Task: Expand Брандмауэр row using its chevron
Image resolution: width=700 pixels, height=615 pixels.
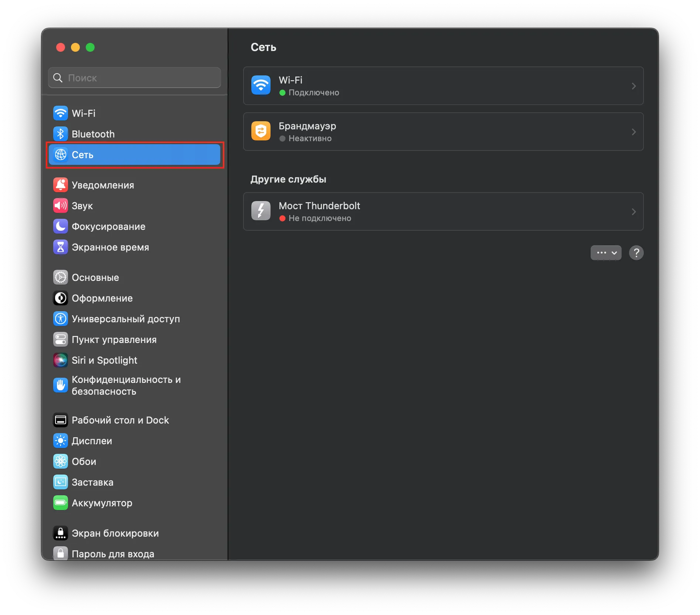Action: [x=633, y=132]
